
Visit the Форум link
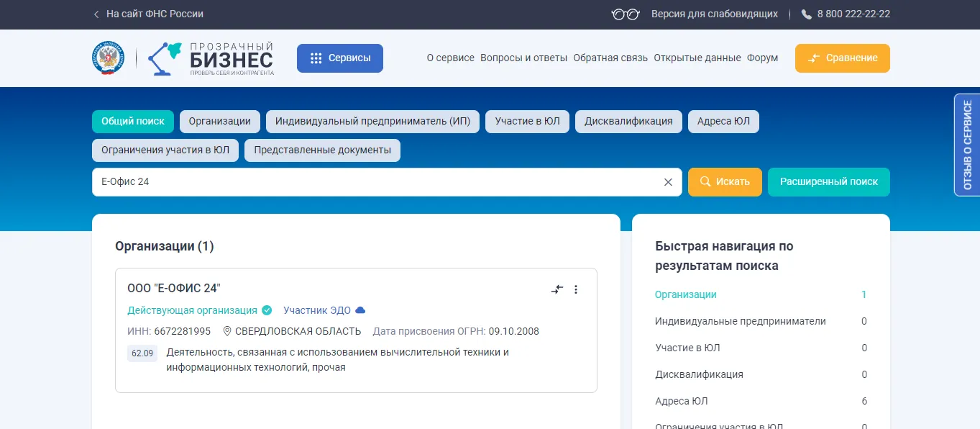(x=763, y=58)
